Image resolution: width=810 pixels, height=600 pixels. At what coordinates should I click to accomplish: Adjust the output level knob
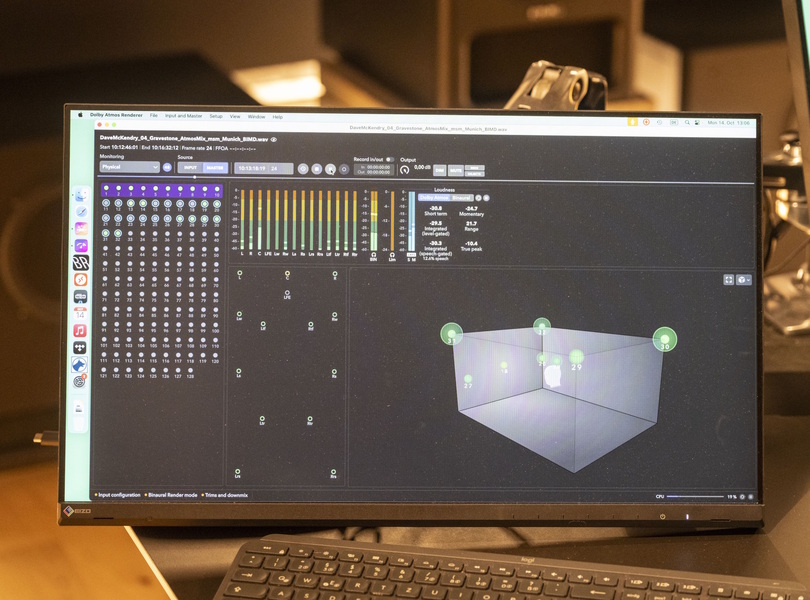(x=405, y=169)
